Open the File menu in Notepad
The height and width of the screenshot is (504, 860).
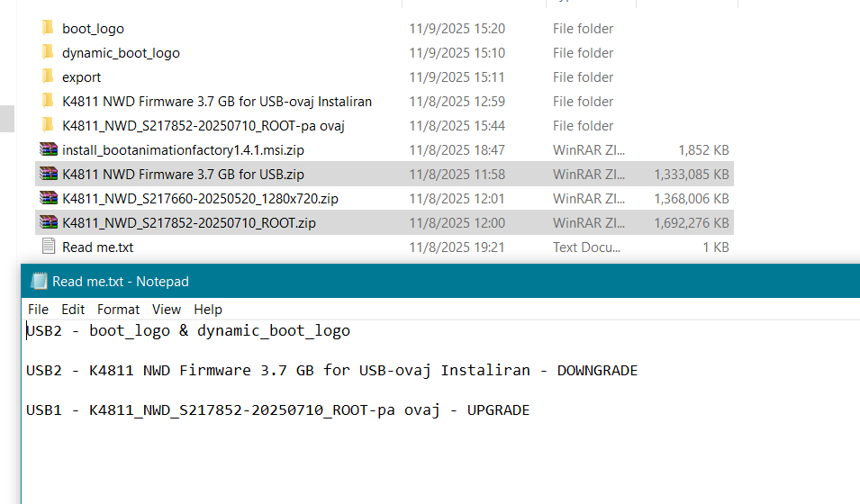click(38, 310)
